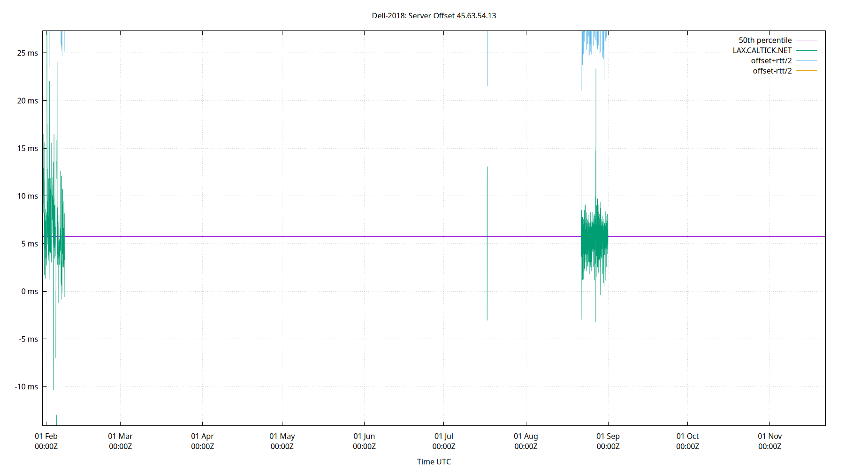Click the 15 ms y-axis label
The height and width of the screenshot is (469, 868).
(28, 148)
